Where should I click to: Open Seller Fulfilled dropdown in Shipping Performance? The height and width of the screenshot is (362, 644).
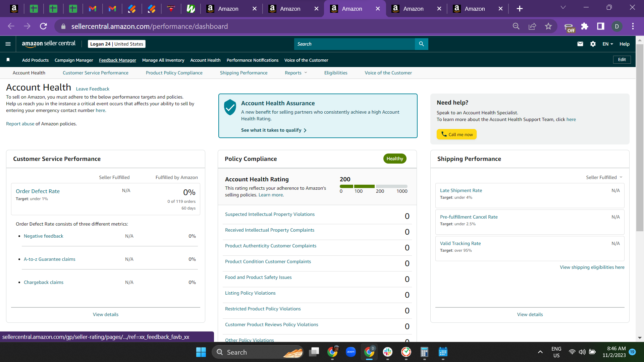click(x=604, y=177)
